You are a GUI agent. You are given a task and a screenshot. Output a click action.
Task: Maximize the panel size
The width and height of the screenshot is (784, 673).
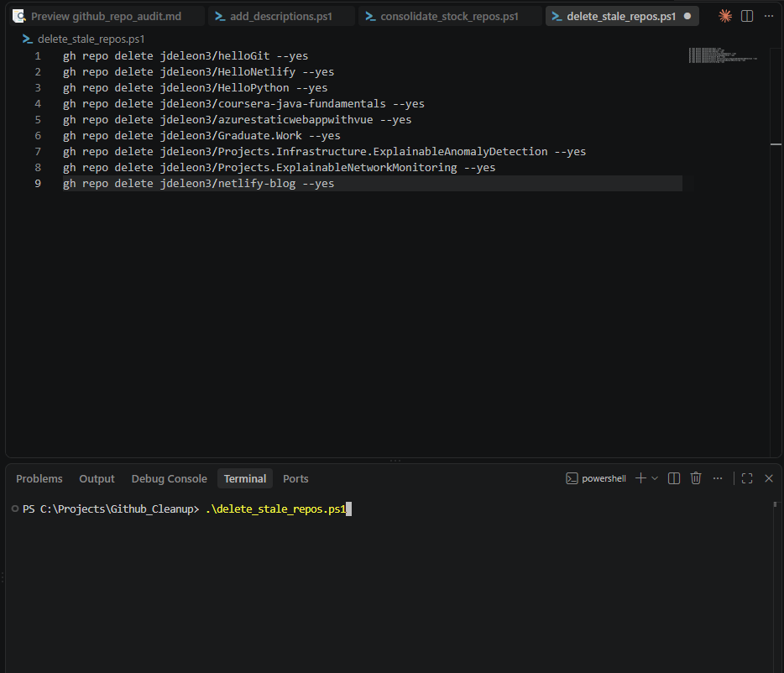747,478
